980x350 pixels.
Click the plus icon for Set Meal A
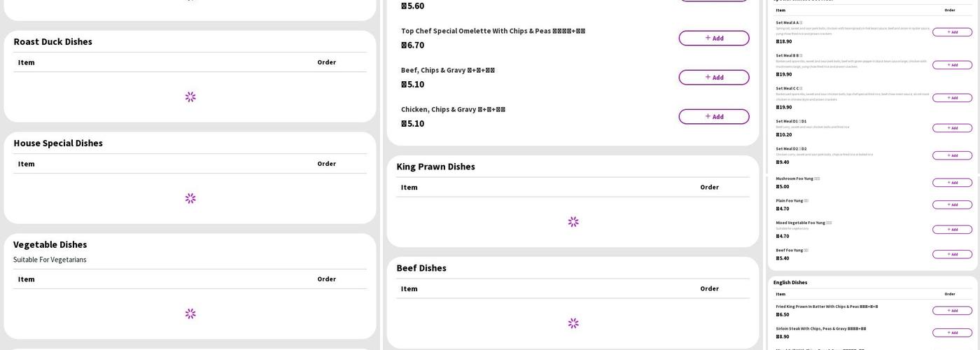(948, 32)
